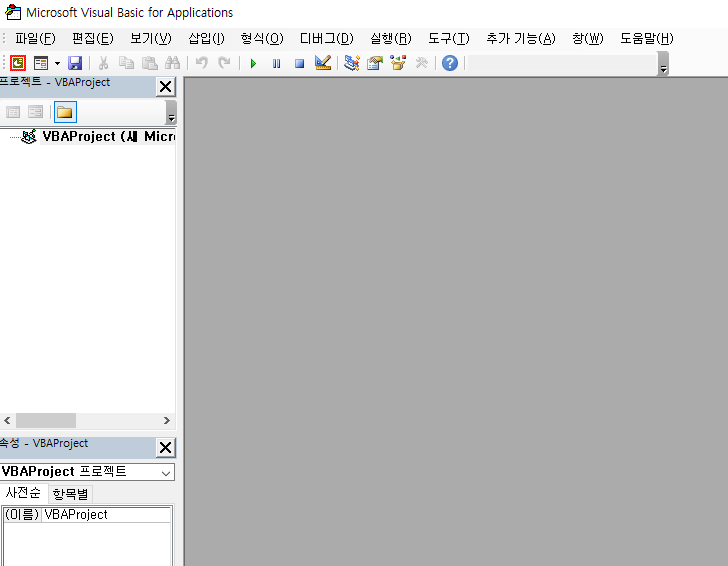Click the Break pause icon
728x566 pixels.
pos(276,63)
